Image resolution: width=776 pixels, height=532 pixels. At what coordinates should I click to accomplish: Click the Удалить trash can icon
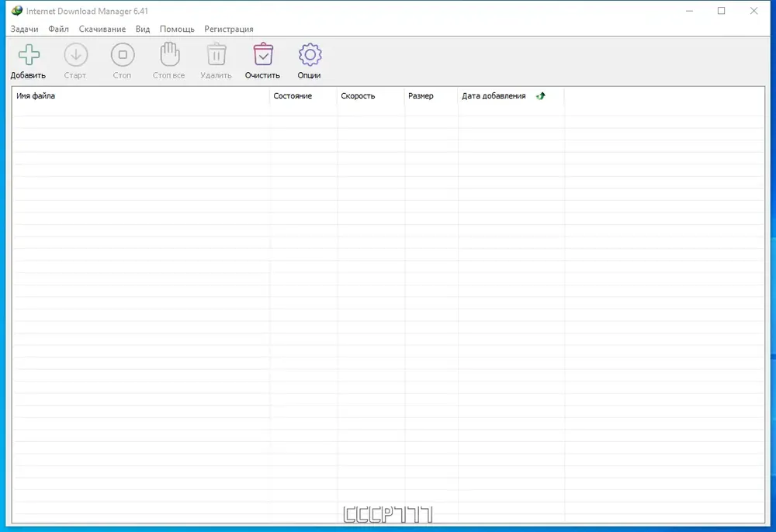click(217, 54)
